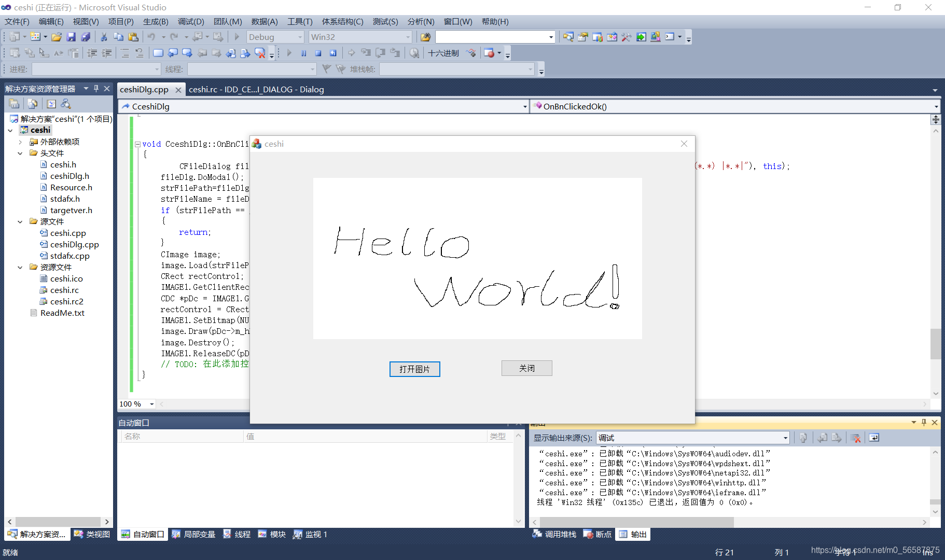
Task: Open the Debug configuration dropdown
Action: point(300,37)
